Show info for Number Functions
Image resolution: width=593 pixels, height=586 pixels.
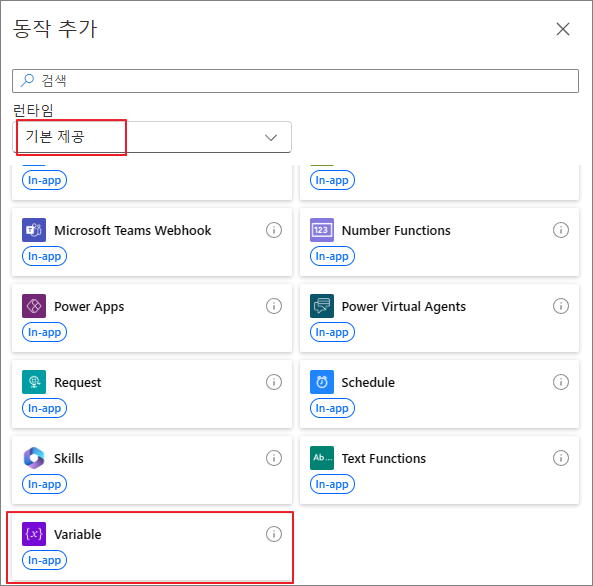pyautogui.click(x=561, y=230)
